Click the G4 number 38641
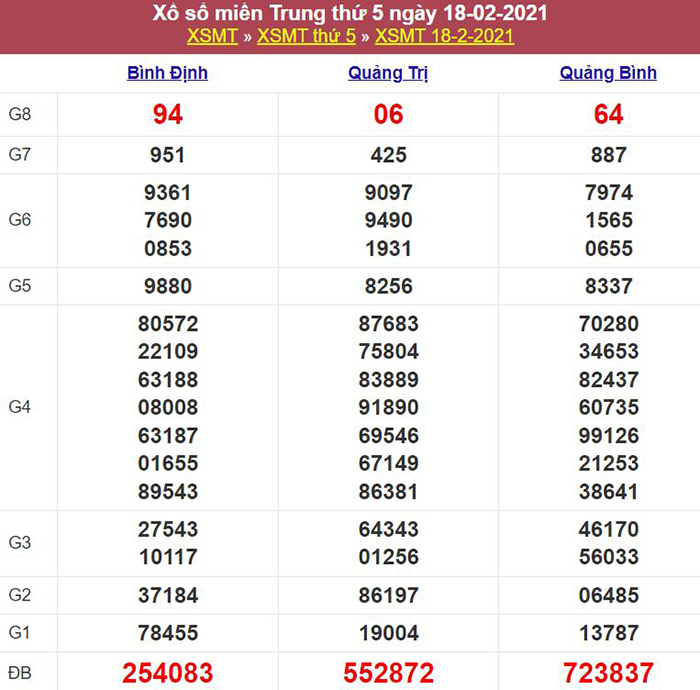Screen dimensions: 700x690 (609, 492)
